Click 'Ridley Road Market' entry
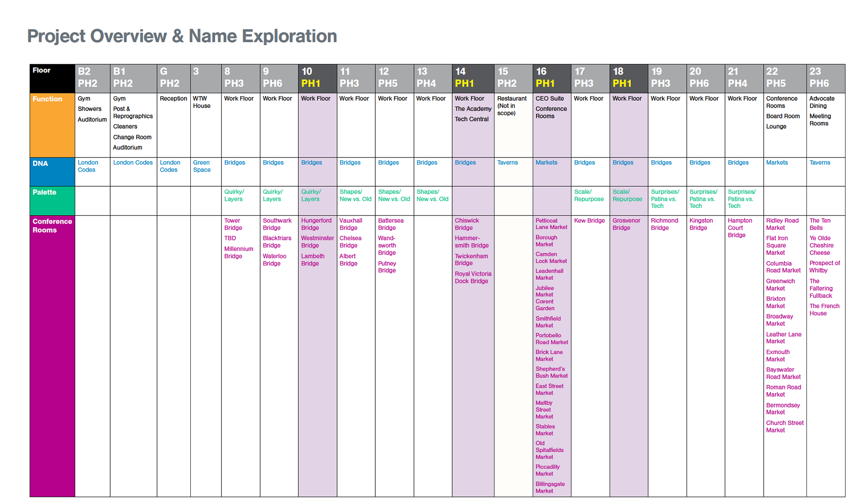This screenshot has height=504, width=864. [782, 224]
